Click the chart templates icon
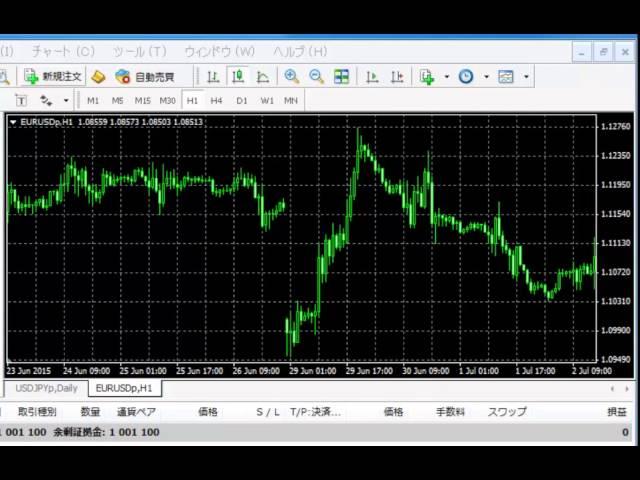Image resolution: width=640 pixels, height=480 pixels. click(506, 76)
